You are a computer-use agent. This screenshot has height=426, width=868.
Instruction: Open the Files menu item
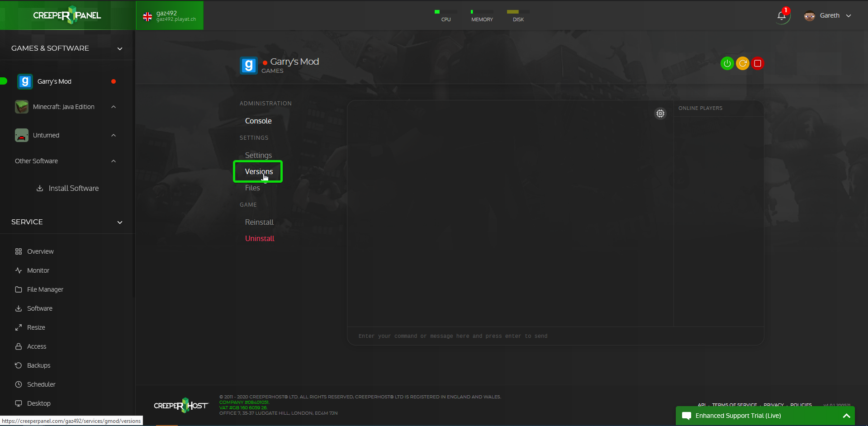(x=252, y=188)
